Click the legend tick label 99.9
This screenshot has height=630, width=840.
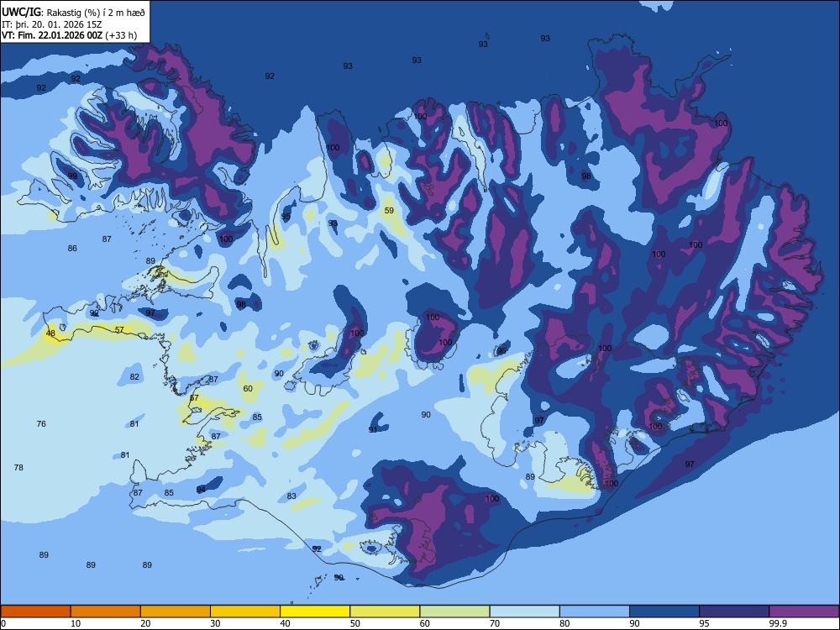778,623
